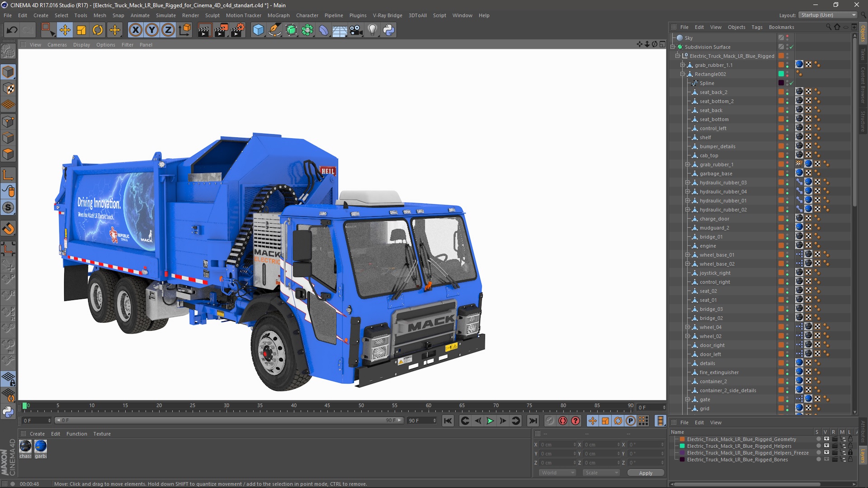Collapse the Subdivision Surface tree node
Image resolution: width=868 pixels, height=488 pixels.
[x=673, y=47]
